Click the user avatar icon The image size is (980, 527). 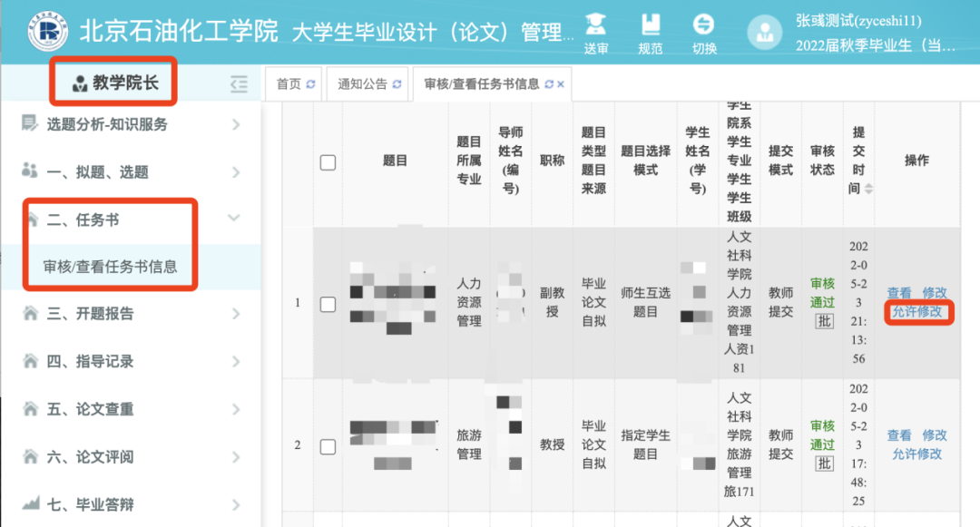click(x=764, y=34)
